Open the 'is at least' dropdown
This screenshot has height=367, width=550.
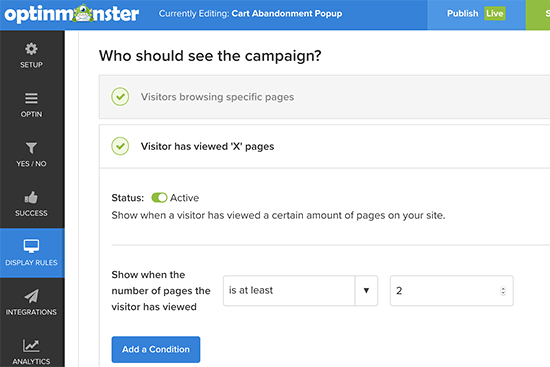click(x=300, y=291)
